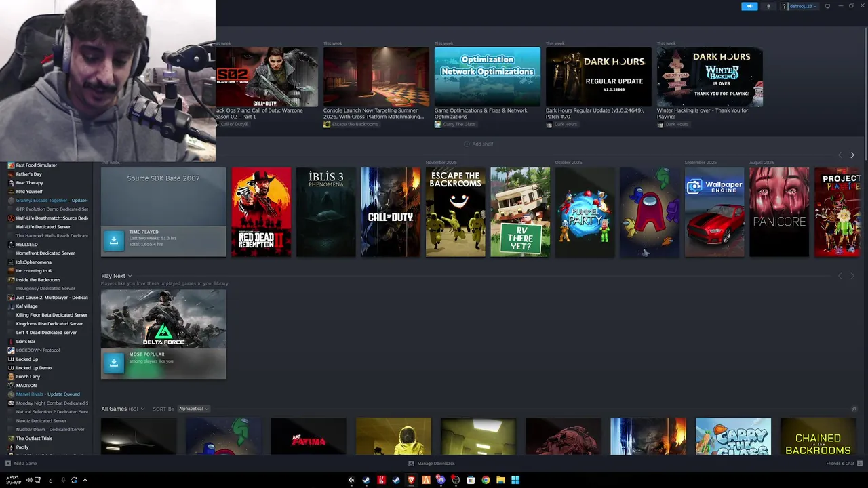Open Manage Downloads in bottom bar
The width and height of the screenshot is (868, 488).
tap(431, 464)
